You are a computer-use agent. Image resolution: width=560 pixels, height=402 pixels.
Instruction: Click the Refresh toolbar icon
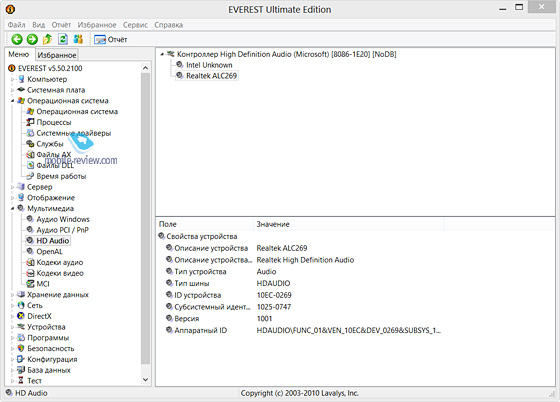[x=63, y=39]
